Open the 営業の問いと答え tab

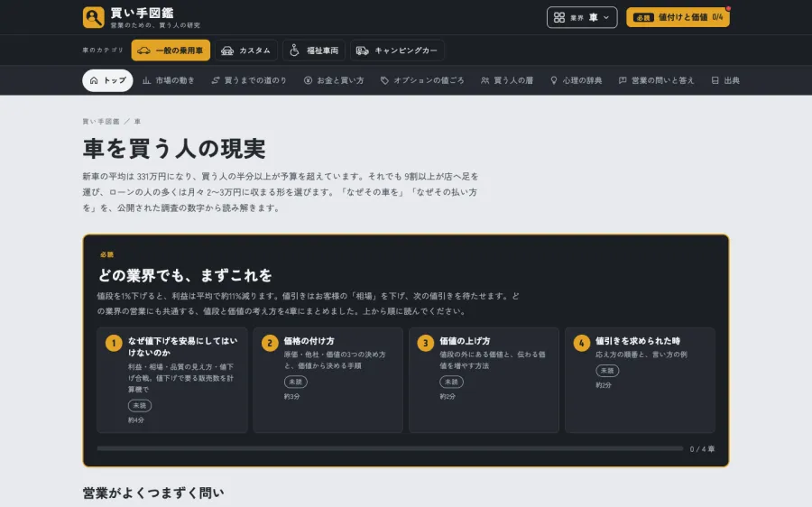(x=656, y=80)
